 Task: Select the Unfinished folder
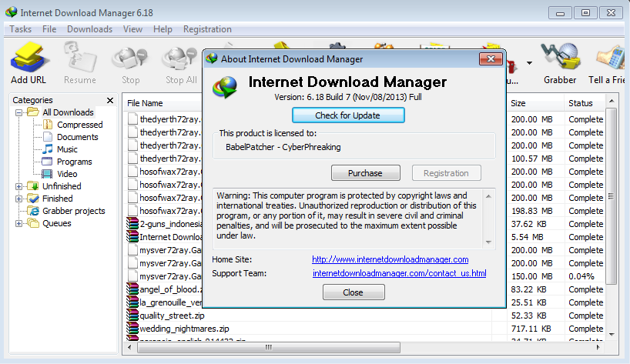(62, 186)
